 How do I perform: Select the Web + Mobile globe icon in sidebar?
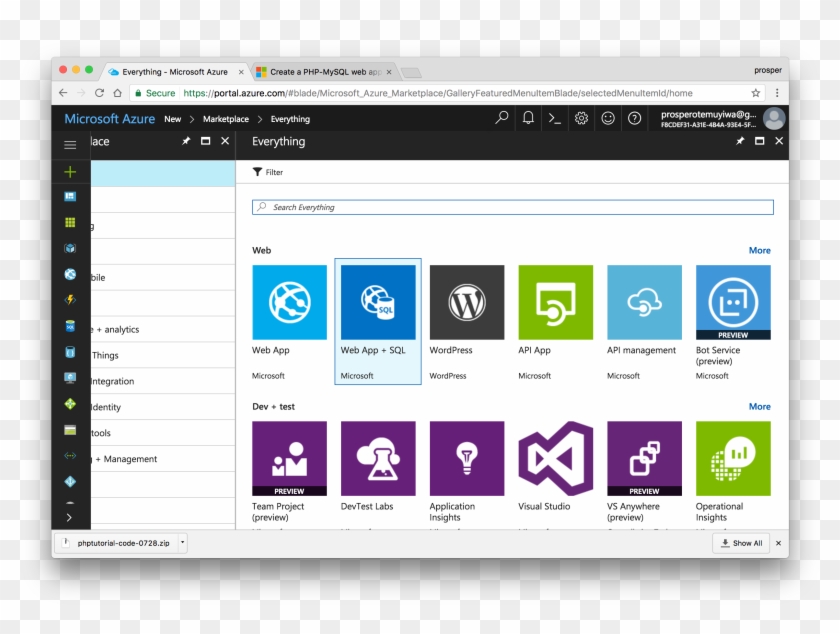(x=69, y=274)
